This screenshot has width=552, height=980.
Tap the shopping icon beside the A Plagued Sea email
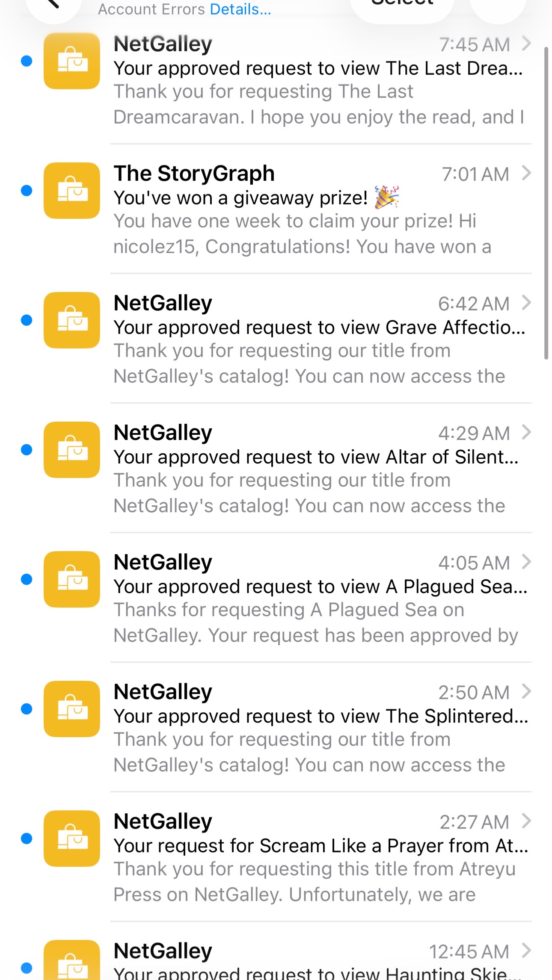click(x=72, y=579)
